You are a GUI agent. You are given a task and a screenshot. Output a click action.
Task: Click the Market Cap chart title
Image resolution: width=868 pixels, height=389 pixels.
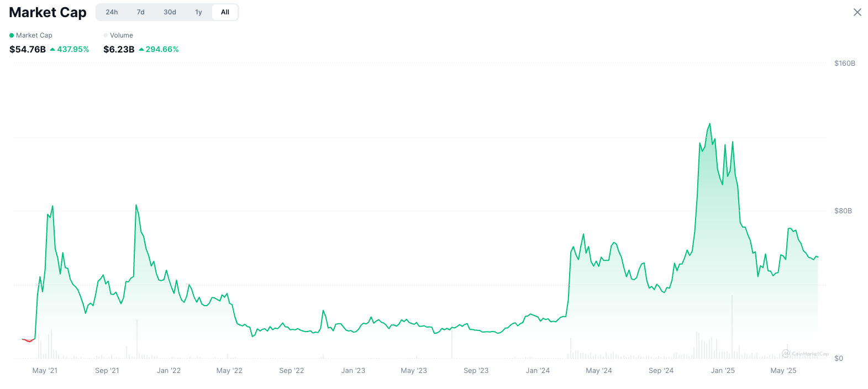point(48,12)
